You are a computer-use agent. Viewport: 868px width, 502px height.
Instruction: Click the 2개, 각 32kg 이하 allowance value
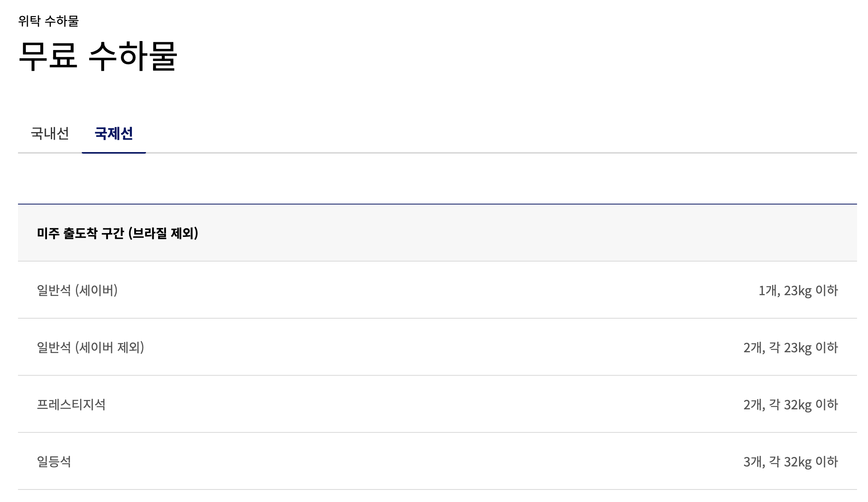[x=791, y=405]
